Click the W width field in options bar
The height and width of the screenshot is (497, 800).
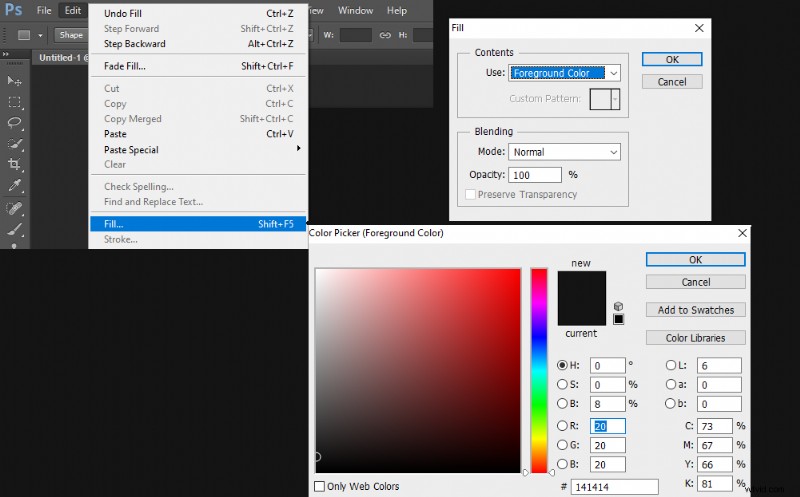(x=356, y=35)
